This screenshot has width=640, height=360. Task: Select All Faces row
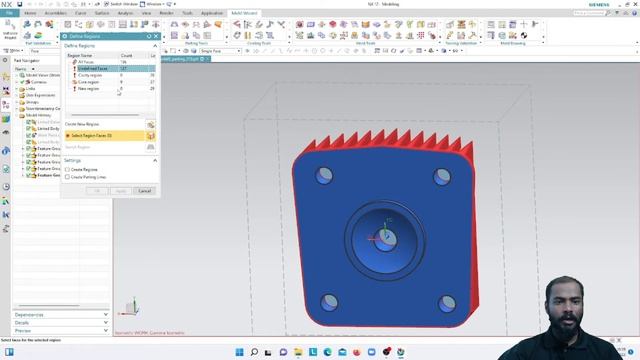click(111, 62)
